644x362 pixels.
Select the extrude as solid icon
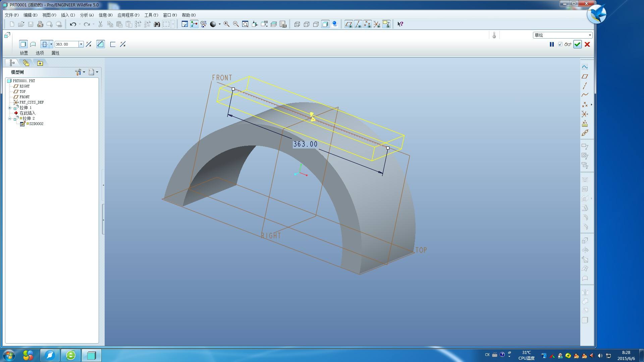point(23,44)
